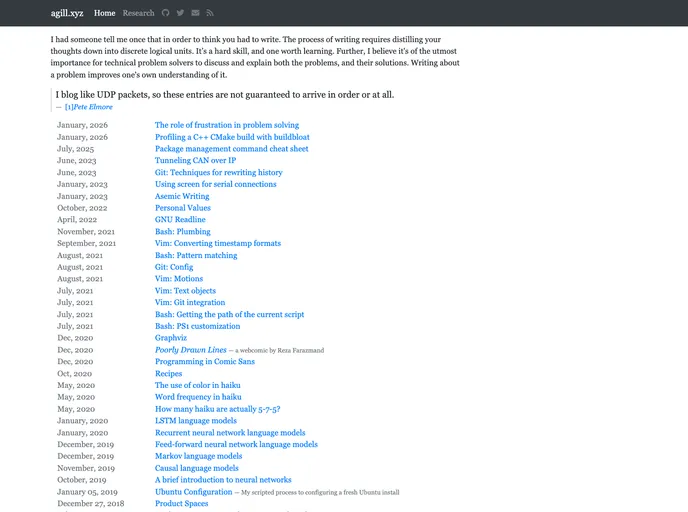Open 'Package management command cheat sheet' post
Image resolution: width=688 pixels, height=512 pixels.
(x=231, y=149)
